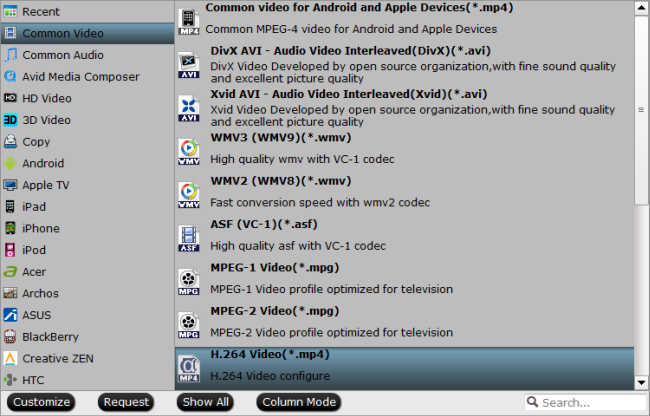Click 'H.264 Video configure' description

(x=270, y=376)
